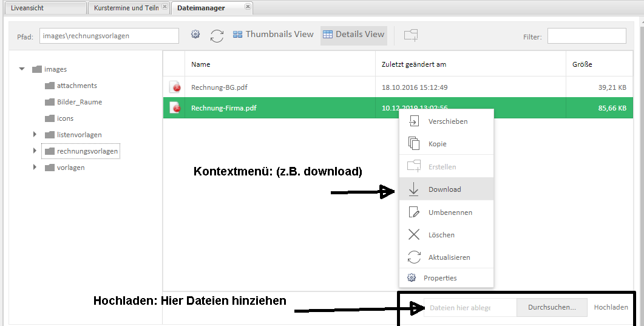Expand the listenvorlagen folder
The image size is (644, 326).
point(35,134)
